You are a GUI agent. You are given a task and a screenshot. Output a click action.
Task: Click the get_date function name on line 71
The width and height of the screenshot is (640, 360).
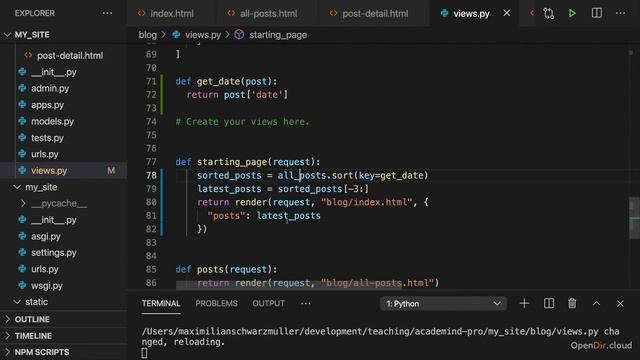(x=218, y=81)
